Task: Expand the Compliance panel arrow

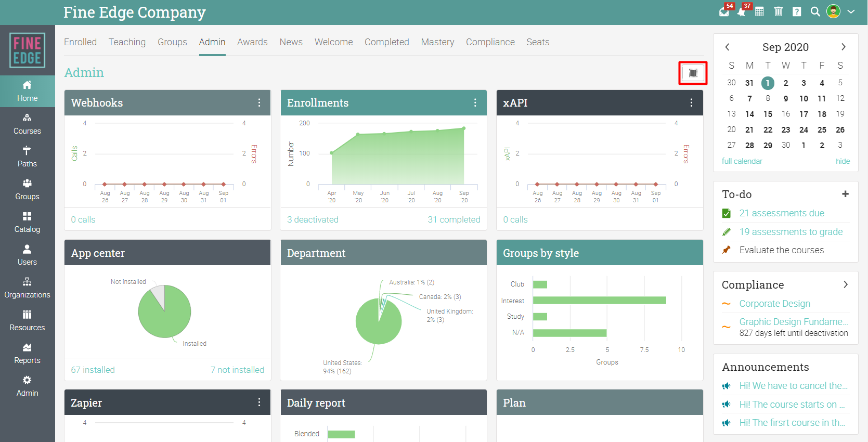Action: [846, 284]
